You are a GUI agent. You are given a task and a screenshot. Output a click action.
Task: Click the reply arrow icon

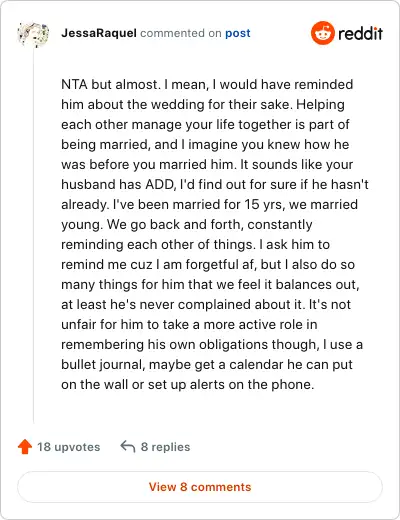click(x=128, y=446)
